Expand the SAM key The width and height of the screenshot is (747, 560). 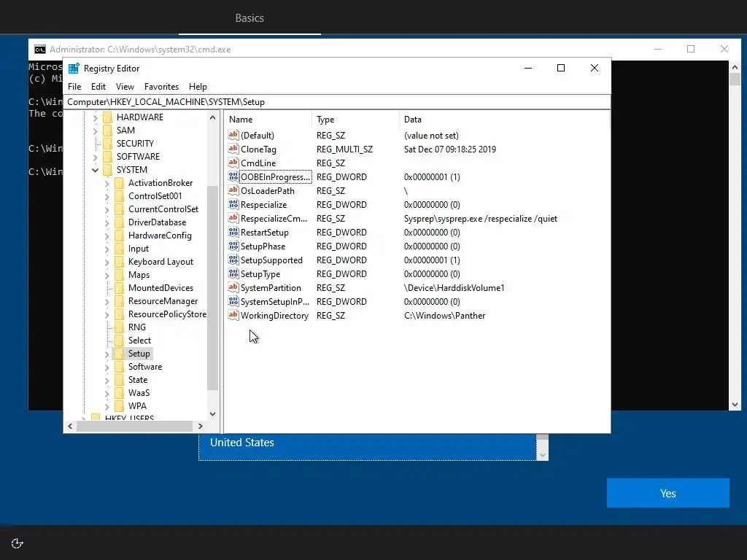(x=95, y=131)
